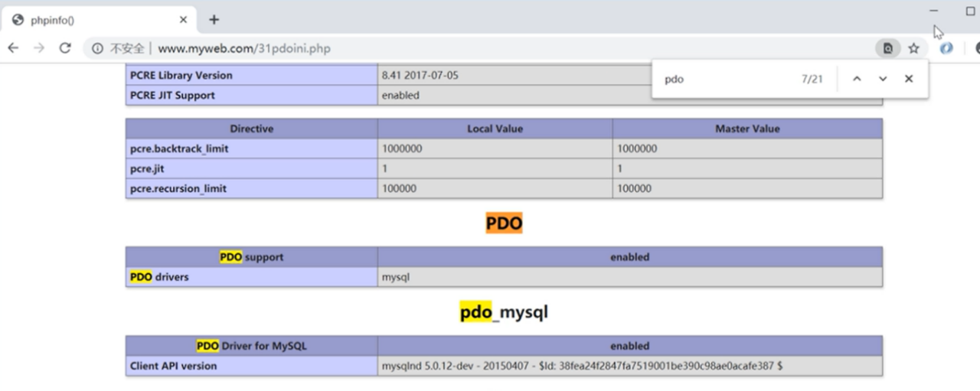Close the find bar
This screenshot has width=980, height=391.
pyautogui.click(x=909, y=79)
